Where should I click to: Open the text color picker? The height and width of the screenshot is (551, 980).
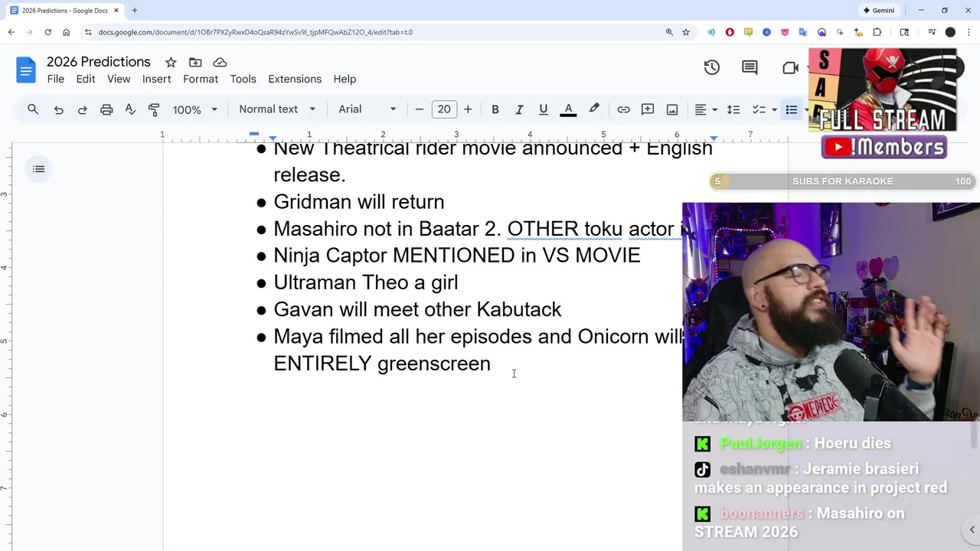(568, 109)
